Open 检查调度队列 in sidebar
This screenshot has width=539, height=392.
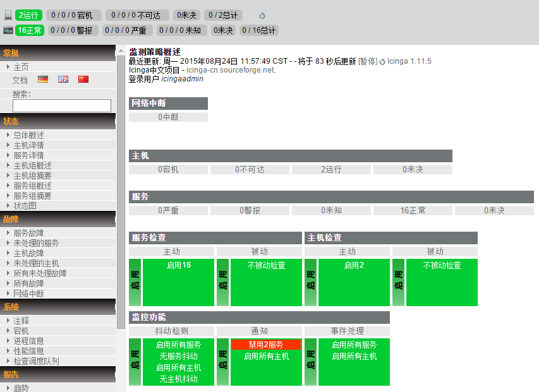(x=37, y=361)
